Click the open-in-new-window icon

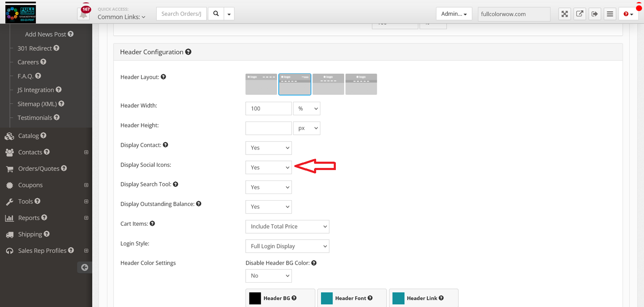click(579, 14)
